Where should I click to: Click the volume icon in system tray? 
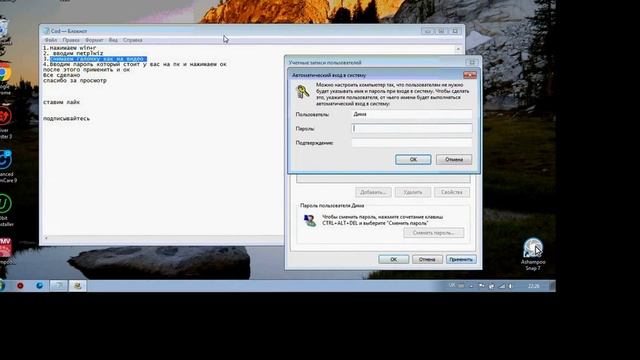(x=511, y=286)
